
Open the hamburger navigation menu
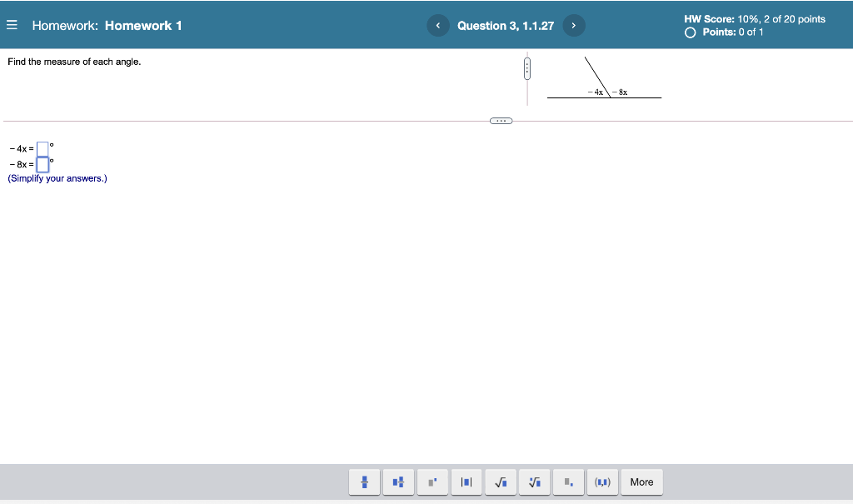click(x=12, y=25)
